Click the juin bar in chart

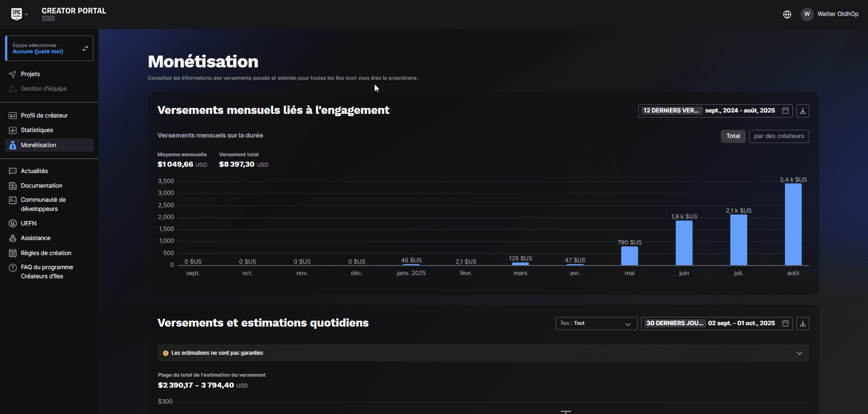click(x=684, y=243)
